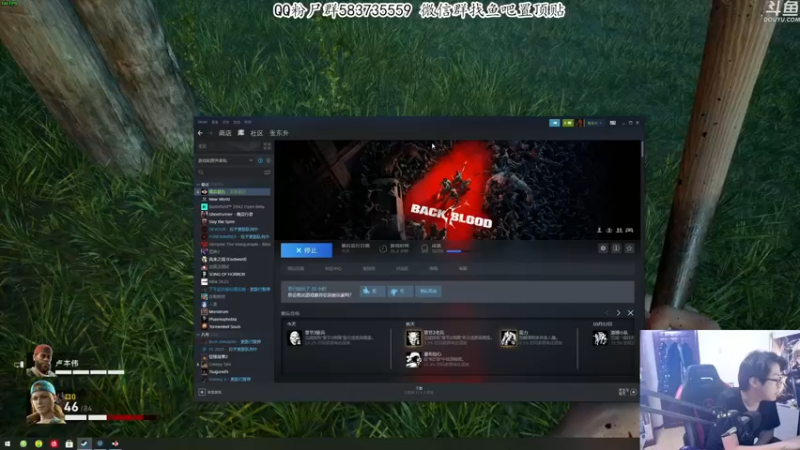Open yesterday's top-left achievement thumbnail

[x=413, y=338]
